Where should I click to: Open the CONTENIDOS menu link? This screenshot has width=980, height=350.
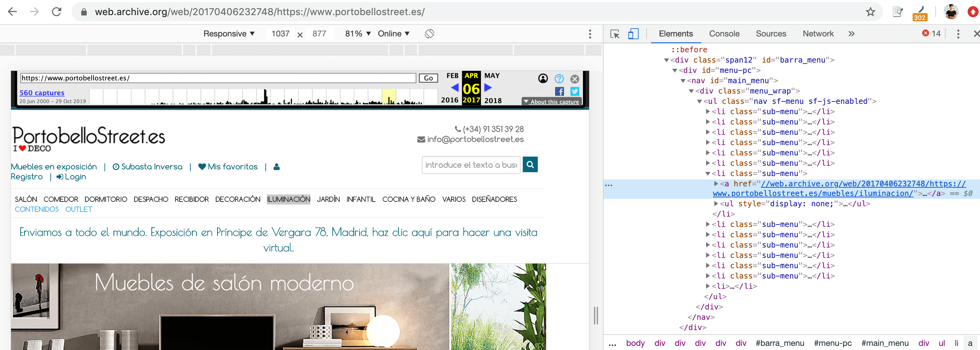tap(36, 209)
